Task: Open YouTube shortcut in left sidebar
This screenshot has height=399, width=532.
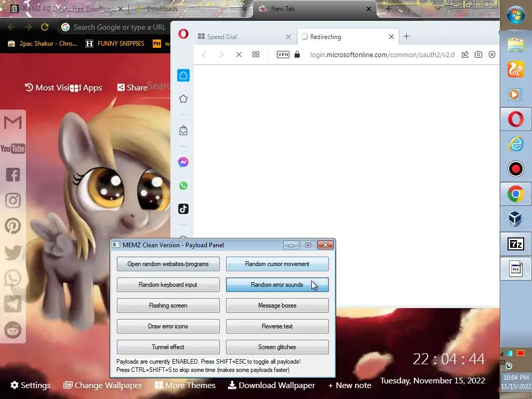Action: (x=13, y=149)
